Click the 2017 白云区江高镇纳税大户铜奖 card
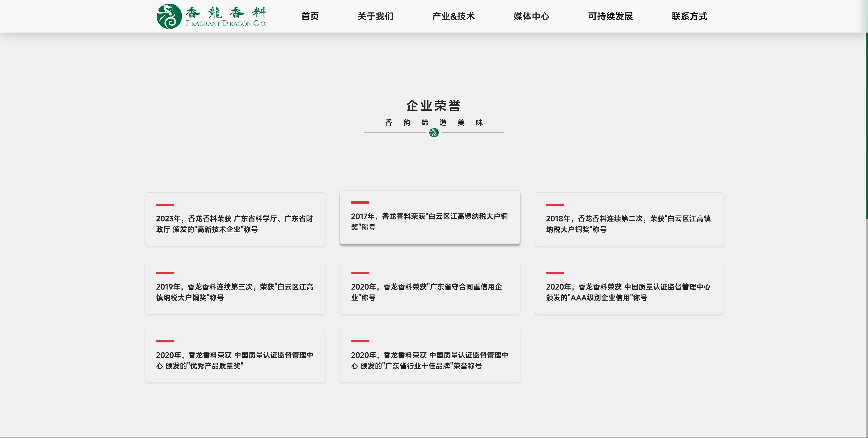The height and width of the screenshot is (438, 868). (430, 217)
